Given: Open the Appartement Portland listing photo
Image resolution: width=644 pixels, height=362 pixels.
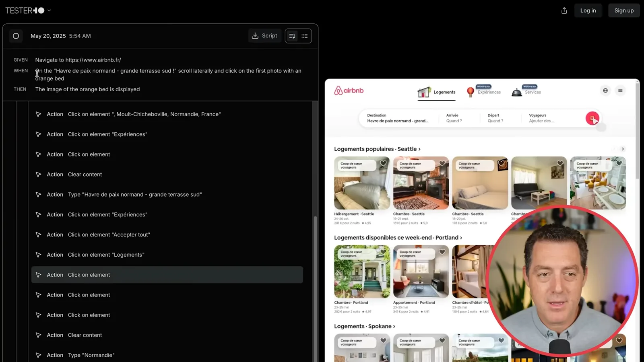Looking at the screenshot, I should click(x=421, y=271).
